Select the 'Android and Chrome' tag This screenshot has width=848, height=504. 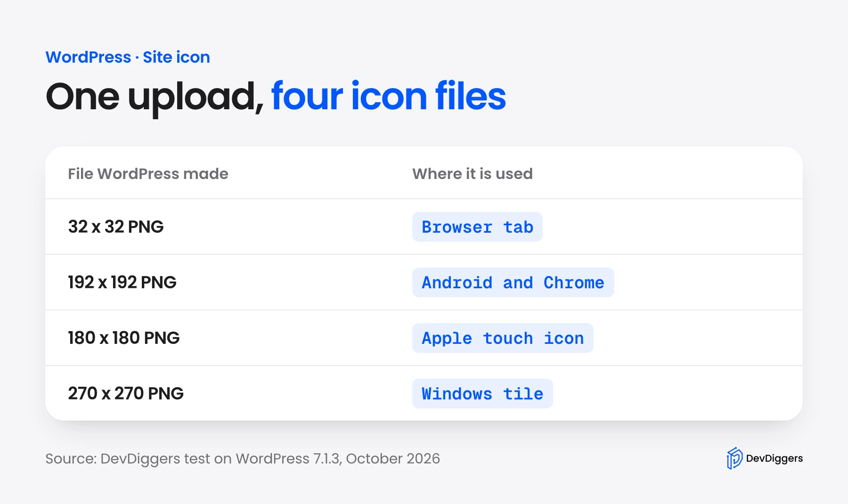(513, 283)
